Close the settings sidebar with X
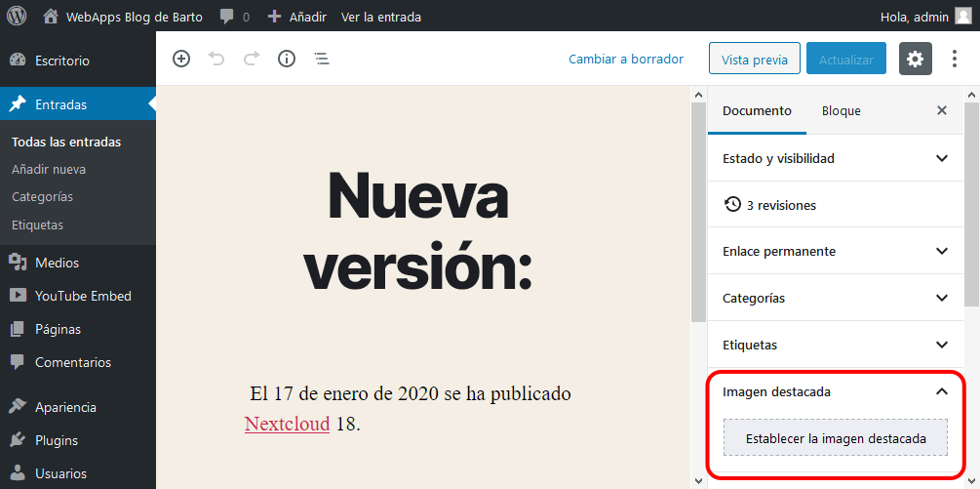The width and height of the screenshot is (980, 489). pyautogui.click(x=942, y=110)
